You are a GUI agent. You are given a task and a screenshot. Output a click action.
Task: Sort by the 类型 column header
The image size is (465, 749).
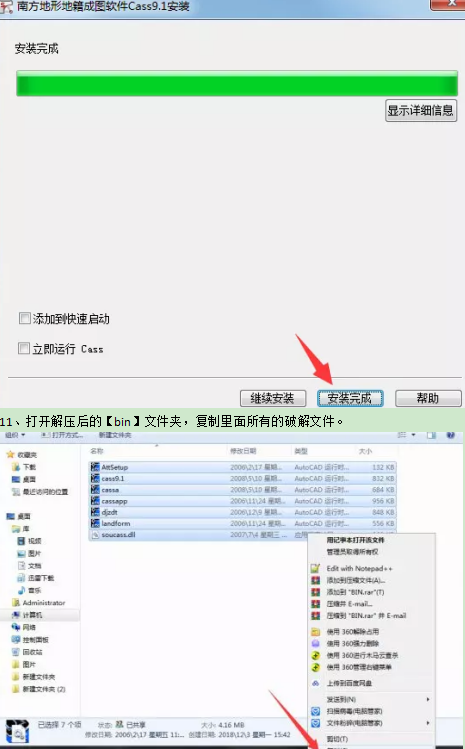301,451
